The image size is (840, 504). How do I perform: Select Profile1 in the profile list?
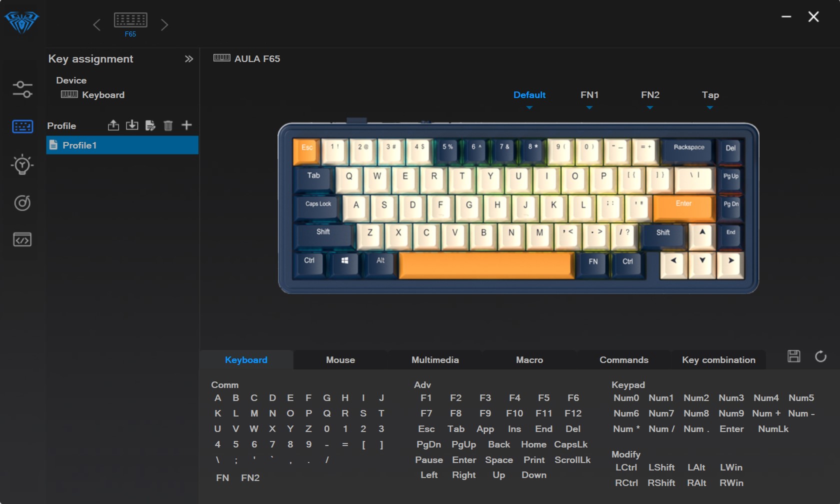point(122,145)
